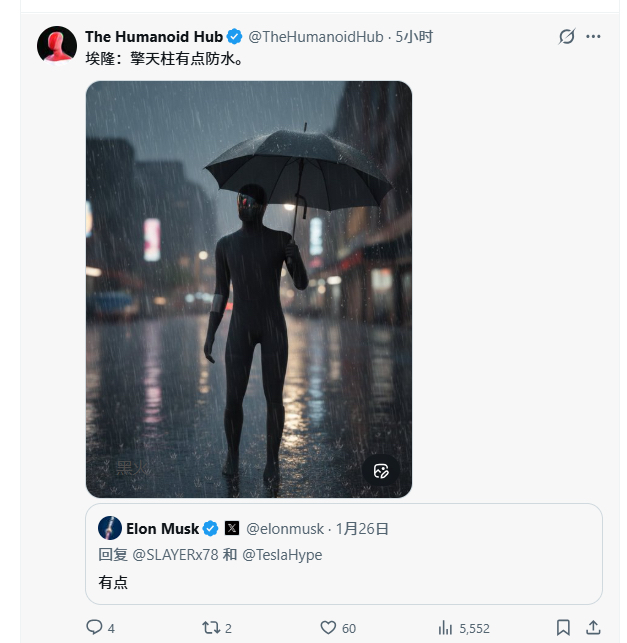Open The Humanoid Hub profile avatar
The image size is (627, 643).
click(57, 45)
